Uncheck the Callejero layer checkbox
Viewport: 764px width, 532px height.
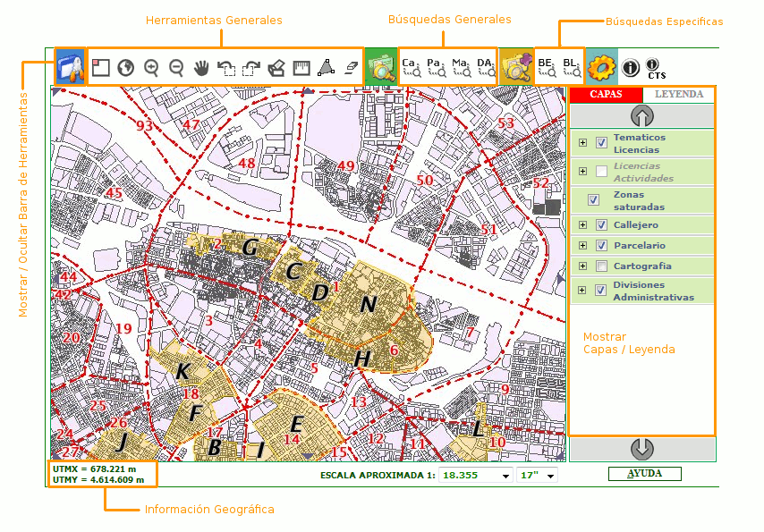coord(602,224)
